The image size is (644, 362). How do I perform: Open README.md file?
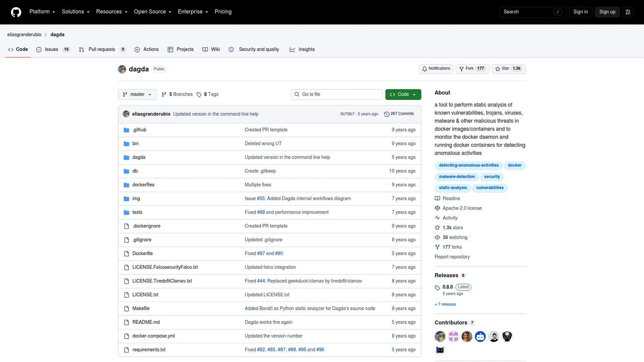146,322
